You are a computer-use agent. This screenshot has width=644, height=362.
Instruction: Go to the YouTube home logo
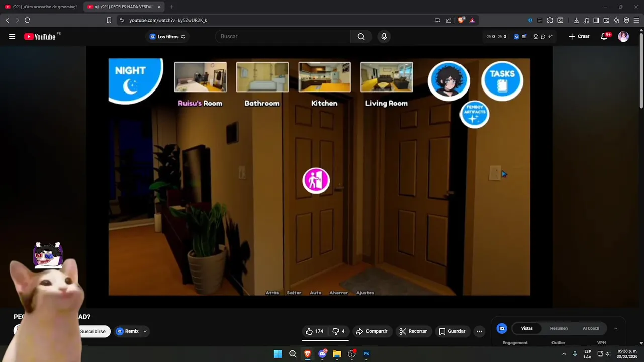click(x=40, y=36)
